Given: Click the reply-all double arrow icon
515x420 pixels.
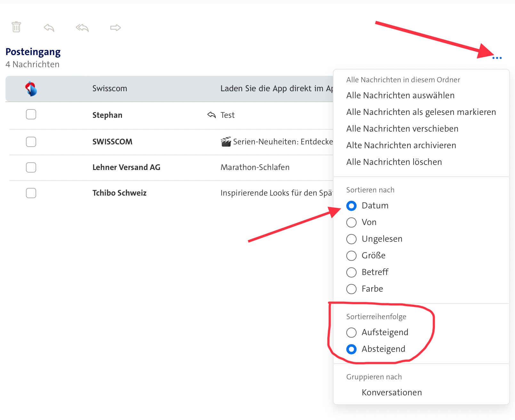Looking at the screenshot, I should [x=82, y=28].
